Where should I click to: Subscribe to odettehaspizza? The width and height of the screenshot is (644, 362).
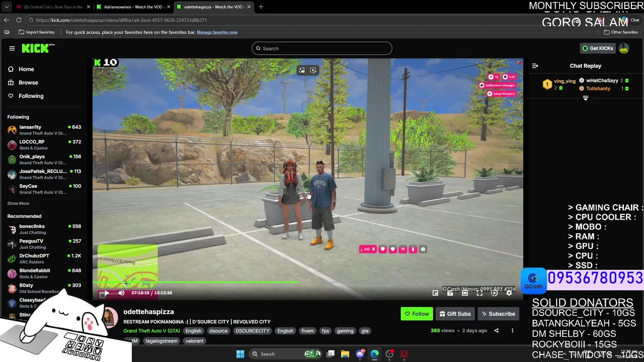pos(498,314)
